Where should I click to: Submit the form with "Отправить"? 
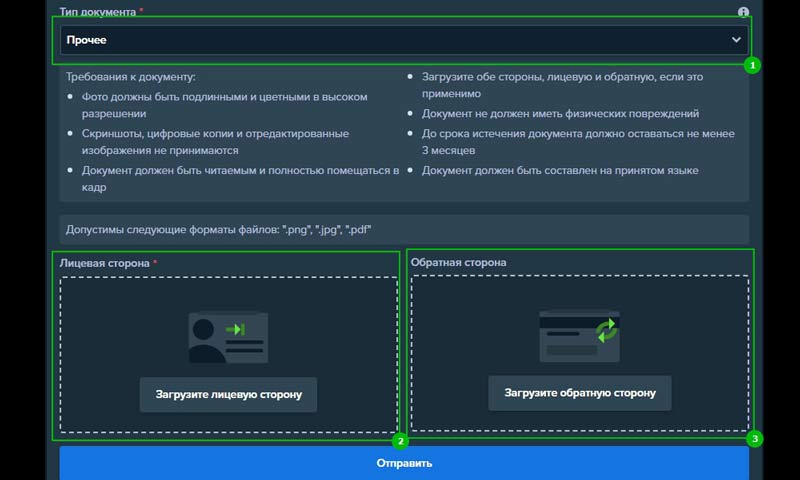[x=404, y=464]
